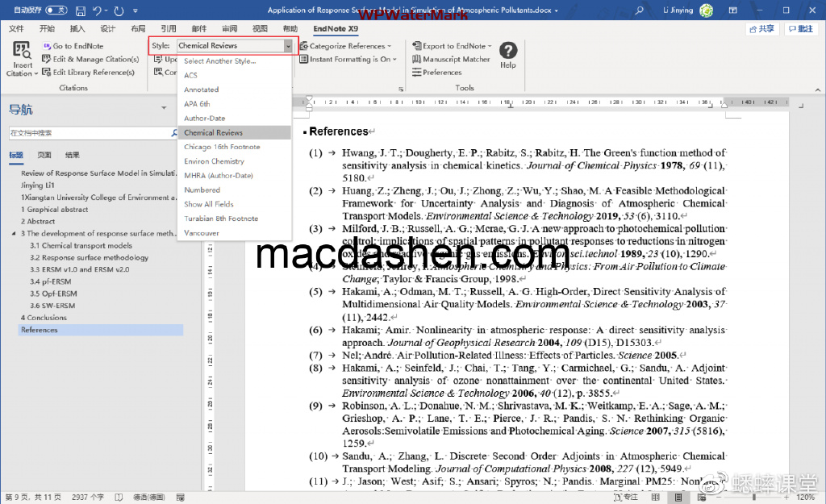Open Help in the EndNote tools group
The width and height of the screenshot is (826, 504).
[x=507, y=55]
